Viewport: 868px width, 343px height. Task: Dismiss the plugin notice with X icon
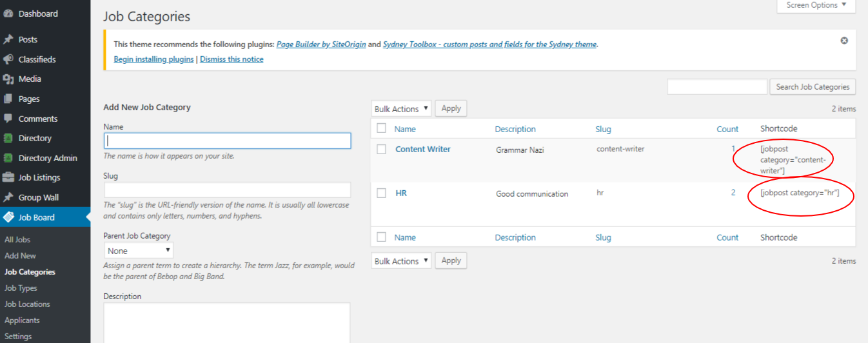click(844, 41)
